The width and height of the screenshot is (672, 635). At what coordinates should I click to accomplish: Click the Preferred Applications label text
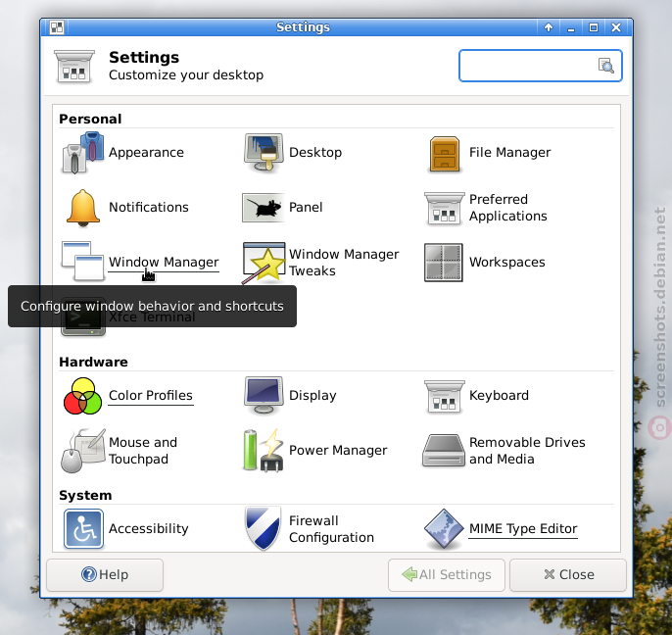click(508, 208)
